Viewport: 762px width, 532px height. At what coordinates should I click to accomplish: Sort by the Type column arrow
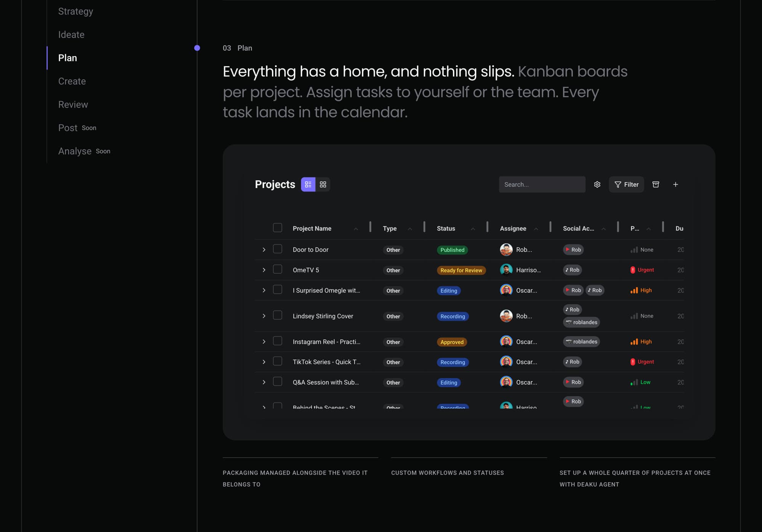410,229
